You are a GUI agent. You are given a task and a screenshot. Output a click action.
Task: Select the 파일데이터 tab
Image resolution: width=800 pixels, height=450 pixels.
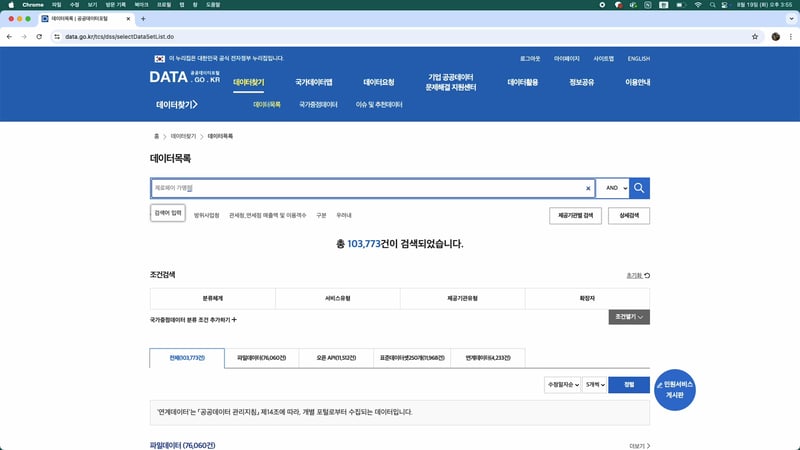tap(262, 358)
